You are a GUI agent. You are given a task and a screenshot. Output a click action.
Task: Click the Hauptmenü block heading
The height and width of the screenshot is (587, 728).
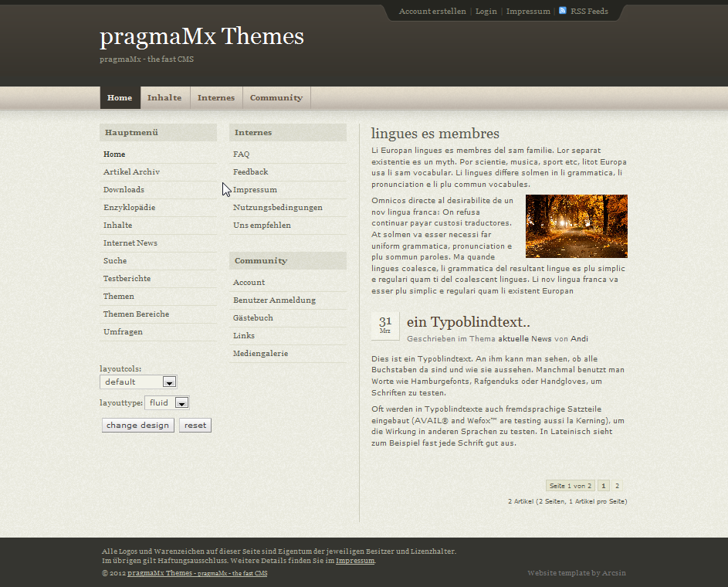coord(158,132)
